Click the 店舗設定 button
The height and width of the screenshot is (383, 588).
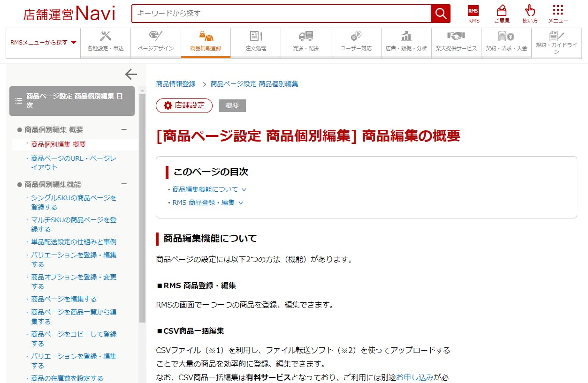click(x=184, y=105)
